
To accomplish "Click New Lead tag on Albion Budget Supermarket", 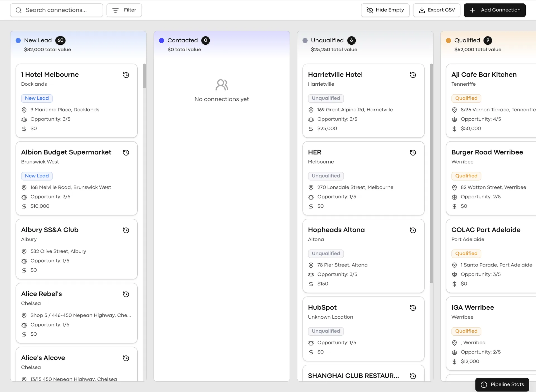I will (37, 176).
